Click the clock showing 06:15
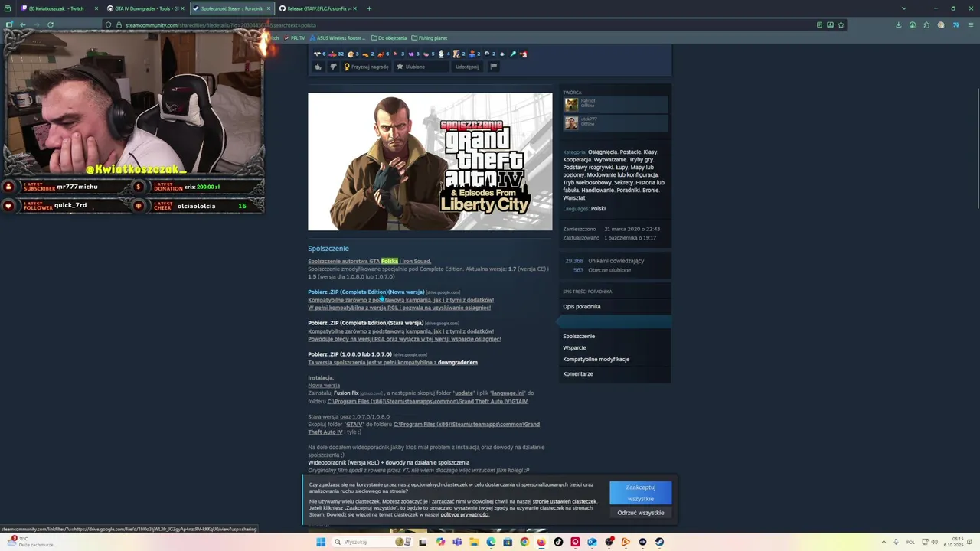Image resolution: width=980 pixels, height=551 pixels. (x=959, y=539)
